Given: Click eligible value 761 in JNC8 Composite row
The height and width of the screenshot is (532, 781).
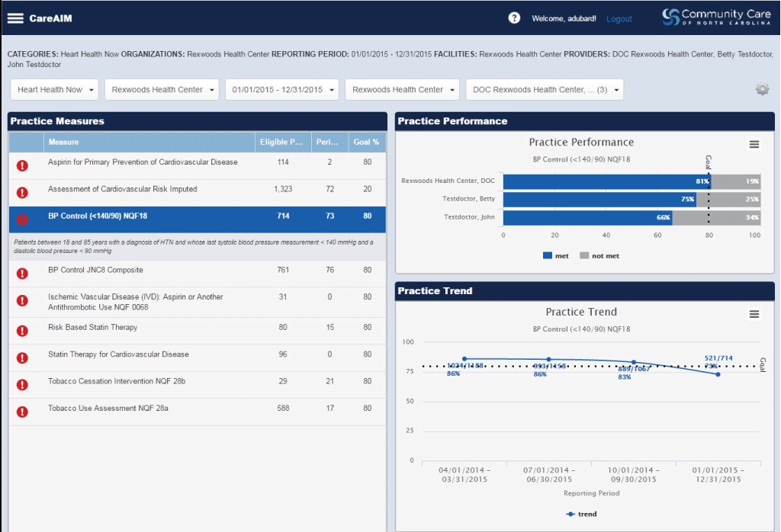Looking at the screenshot, I should point(283,270).
